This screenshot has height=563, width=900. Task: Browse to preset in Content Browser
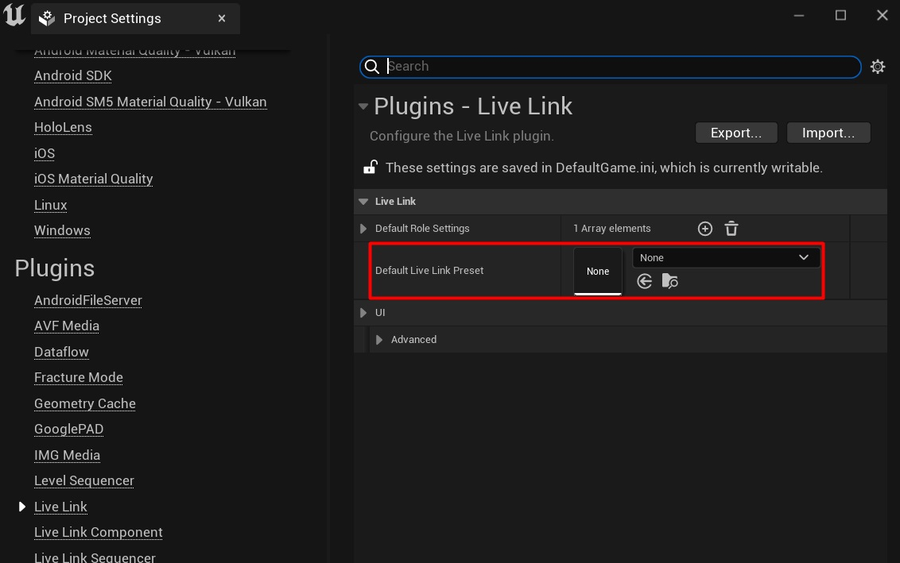(670, 281)
